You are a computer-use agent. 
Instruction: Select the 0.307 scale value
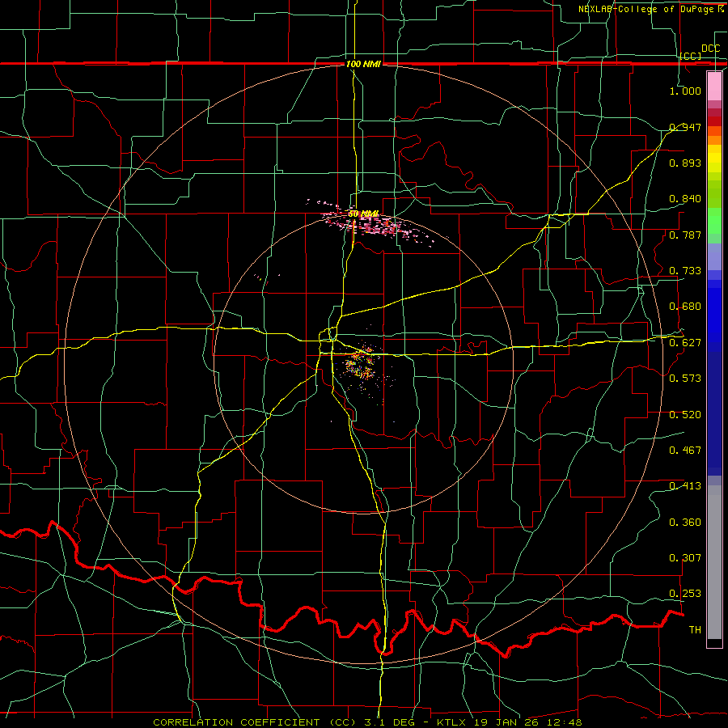pos(685,558)
